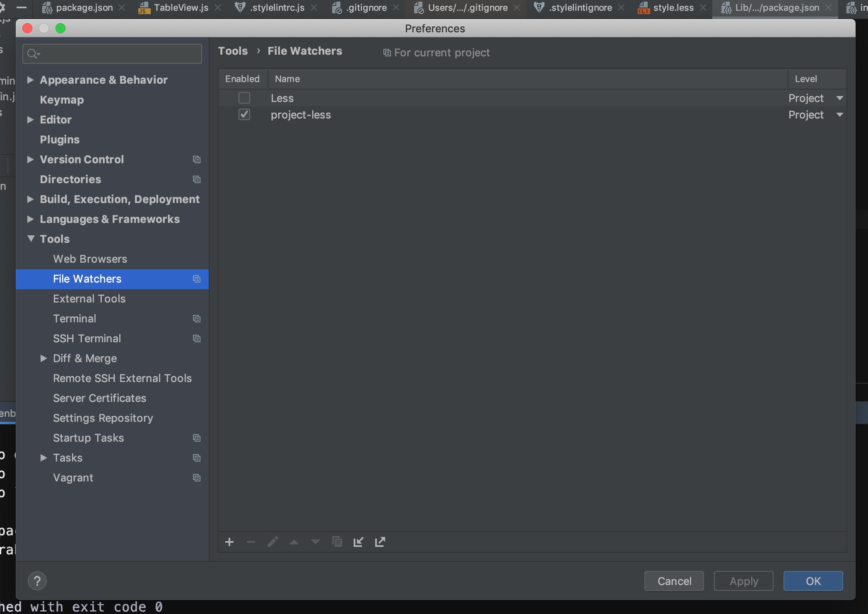Expand the Tasks settings node

coord(43,457)
